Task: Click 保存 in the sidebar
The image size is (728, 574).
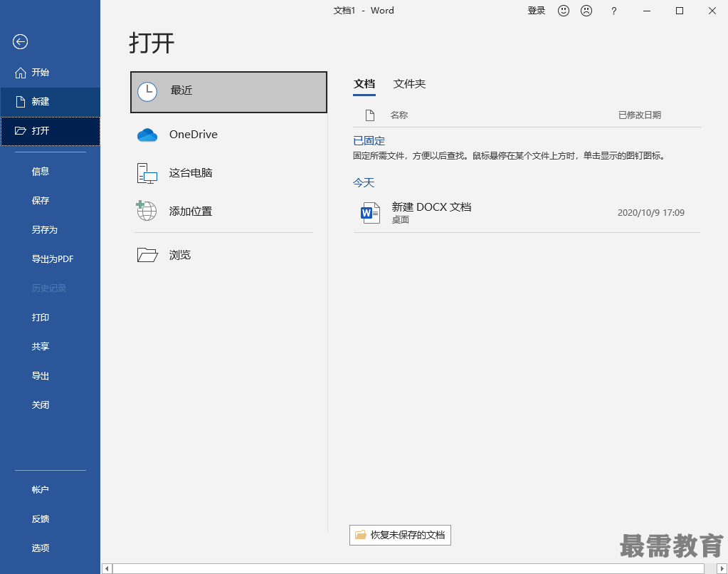Action: point(50,201)
